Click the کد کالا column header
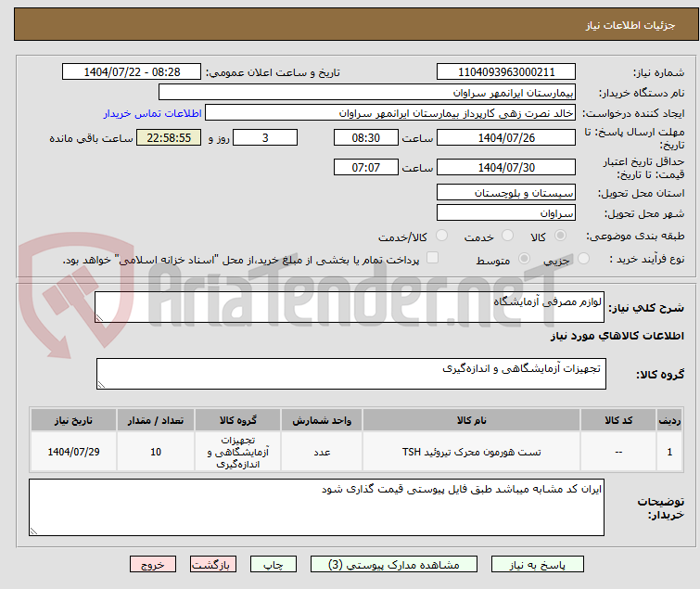The width and height of the screenshot is (700, 589). 618,420
